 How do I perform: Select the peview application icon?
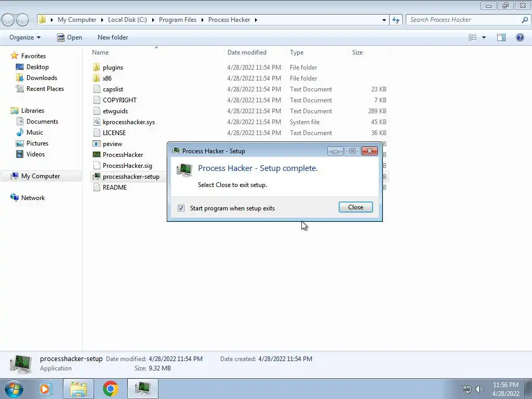97,143
